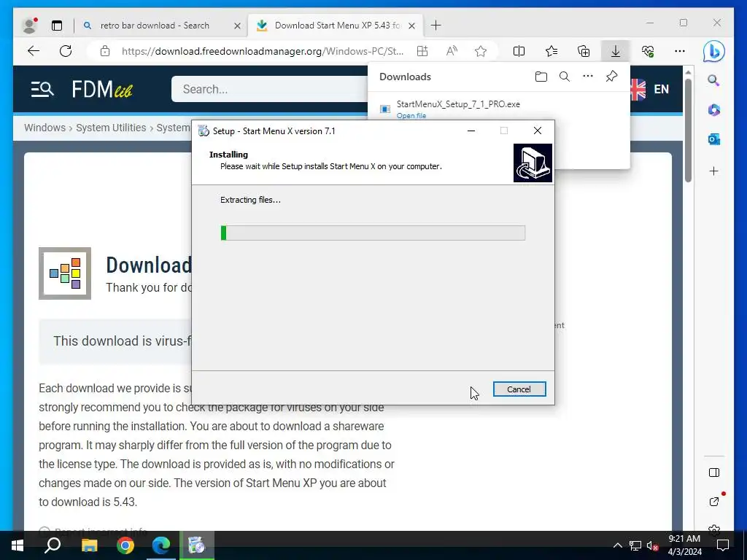Activate Read aloud icon
747x560 pixels.
452,51
